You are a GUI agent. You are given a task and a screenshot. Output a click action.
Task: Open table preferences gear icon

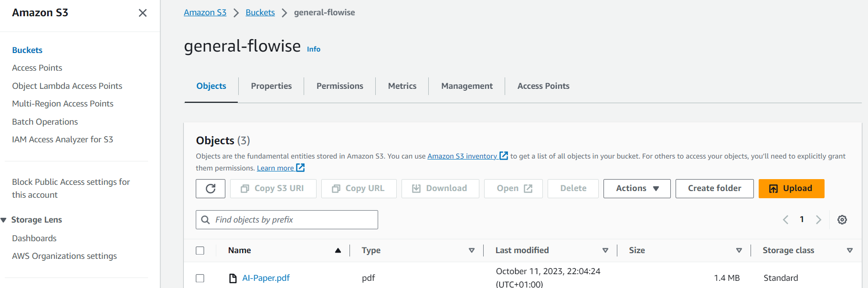tap(842, 220)
